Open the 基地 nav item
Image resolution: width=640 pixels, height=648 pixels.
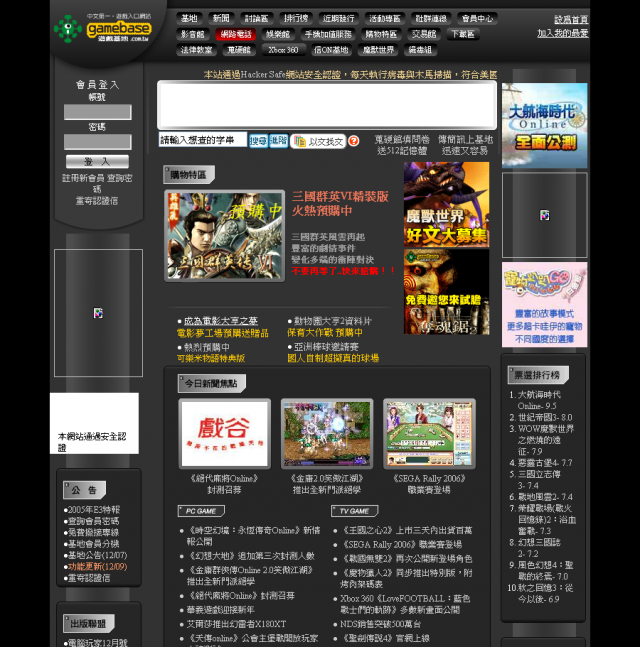click(x=190, y=18)
